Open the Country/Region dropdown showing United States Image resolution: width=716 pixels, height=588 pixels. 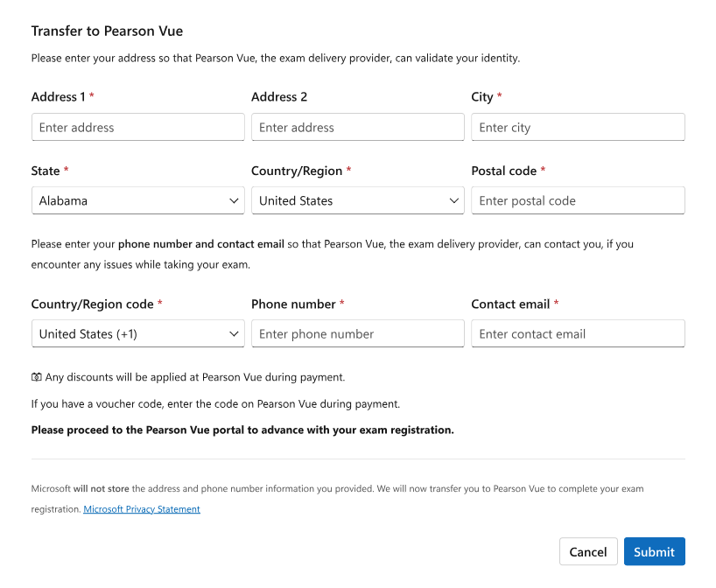tap(357, 200)
